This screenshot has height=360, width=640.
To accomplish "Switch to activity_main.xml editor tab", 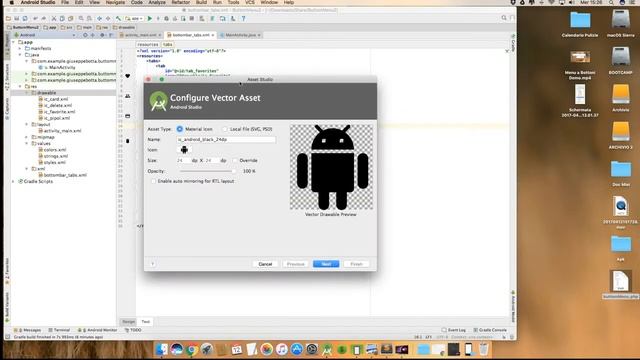I will coord(141,35).
